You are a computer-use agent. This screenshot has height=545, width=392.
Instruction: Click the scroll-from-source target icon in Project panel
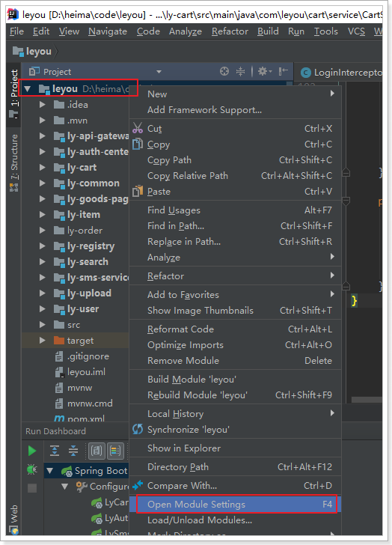tap(224, 71)
